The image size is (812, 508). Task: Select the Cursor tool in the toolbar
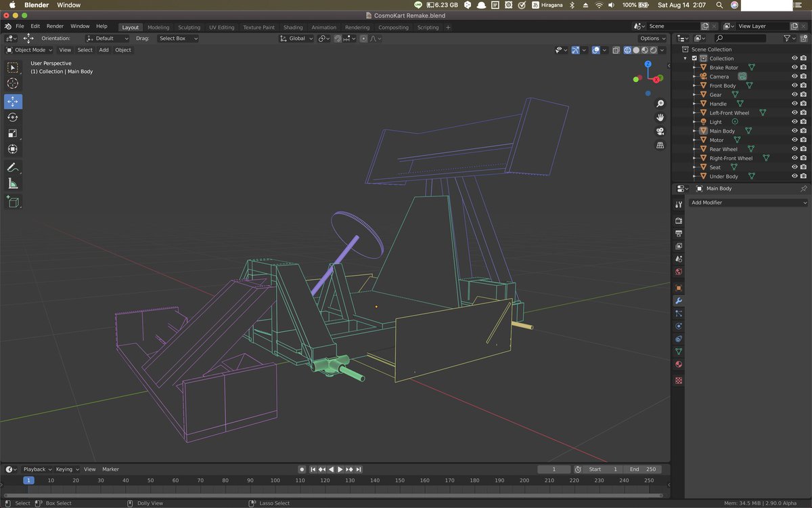pyautogui.click(x=13, y=83)
